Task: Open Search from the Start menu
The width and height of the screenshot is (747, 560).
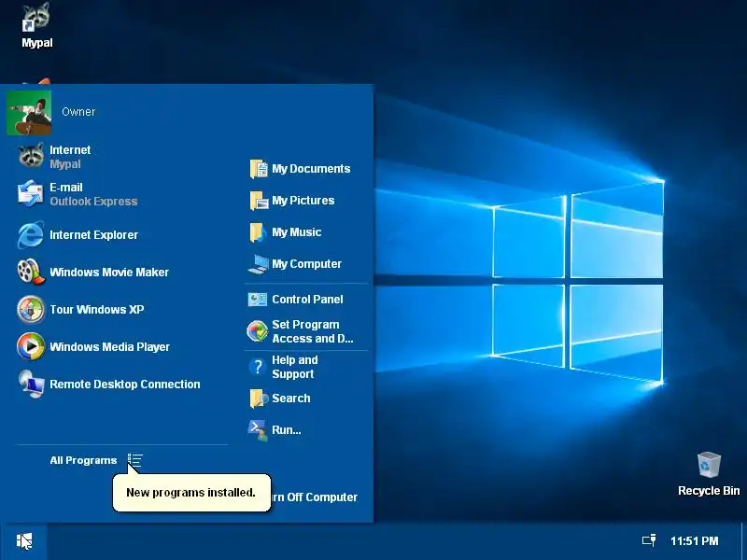Action: (x=279, y=399)
